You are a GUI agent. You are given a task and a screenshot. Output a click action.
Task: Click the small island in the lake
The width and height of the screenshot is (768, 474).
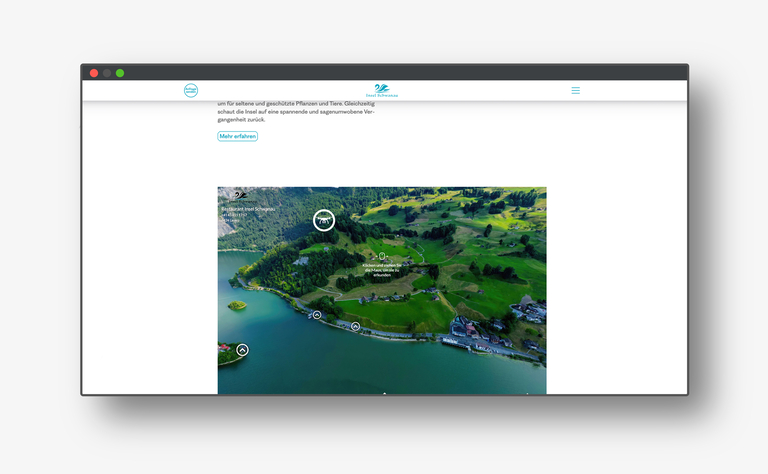[x=237, y=306]
